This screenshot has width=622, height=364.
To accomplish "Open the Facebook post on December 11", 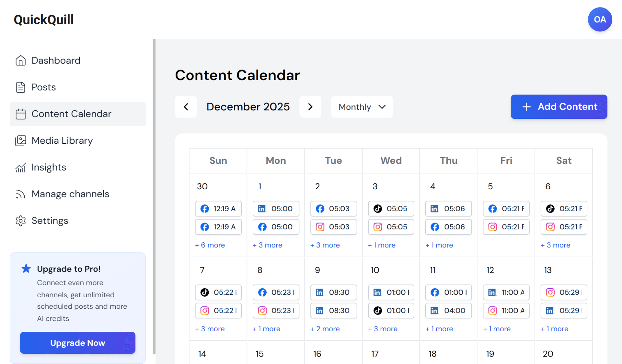I will coord(448,292).
